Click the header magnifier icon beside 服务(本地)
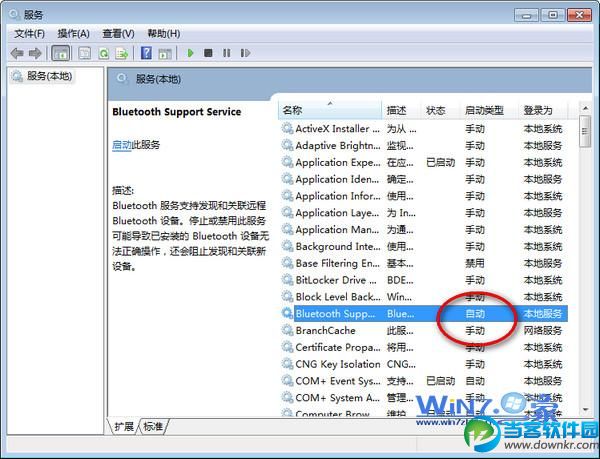 [122, 79]
